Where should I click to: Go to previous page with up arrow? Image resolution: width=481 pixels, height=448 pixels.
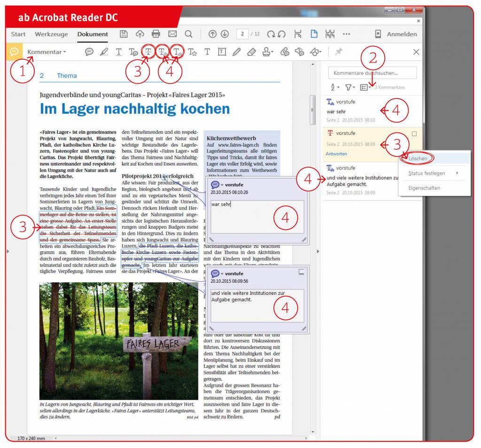point(212,34)
